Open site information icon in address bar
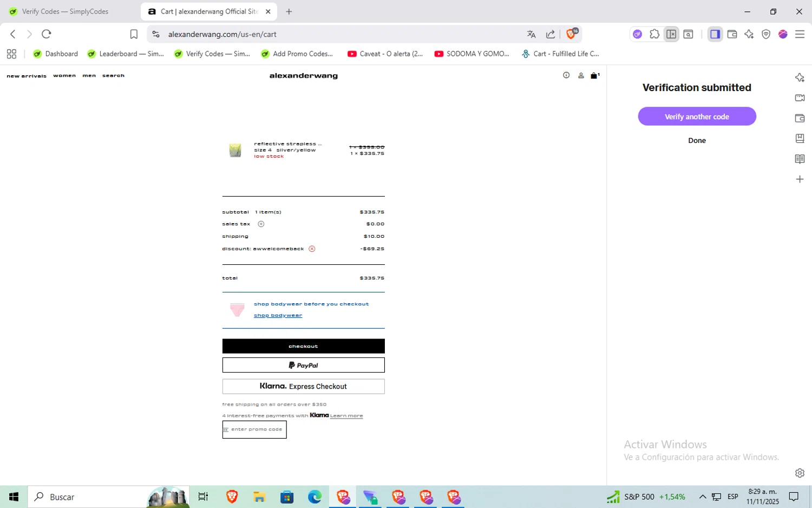Screen dimensions: 812x508 [x=156, y=34]
